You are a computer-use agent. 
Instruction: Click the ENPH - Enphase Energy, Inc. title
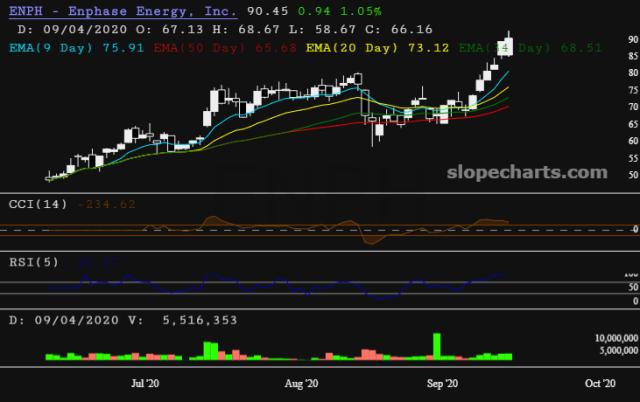tap(121, 11)
